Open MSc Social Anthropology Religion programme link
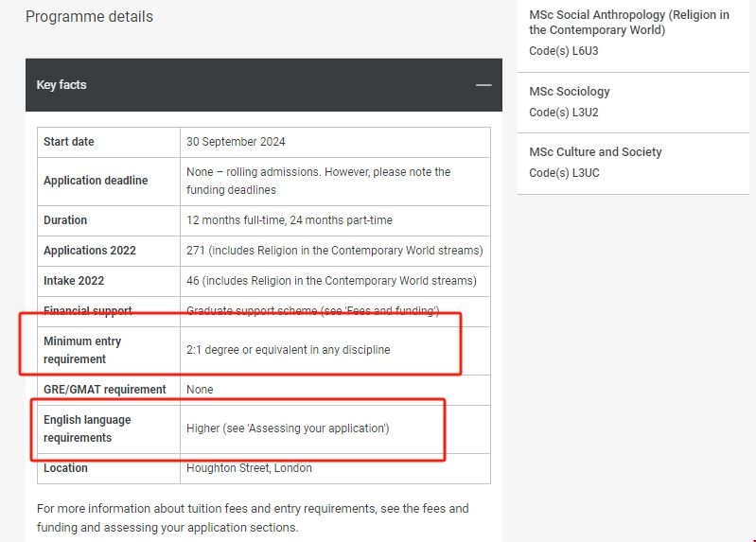Screen dimensions: 756x542 [x=629, y=22]
